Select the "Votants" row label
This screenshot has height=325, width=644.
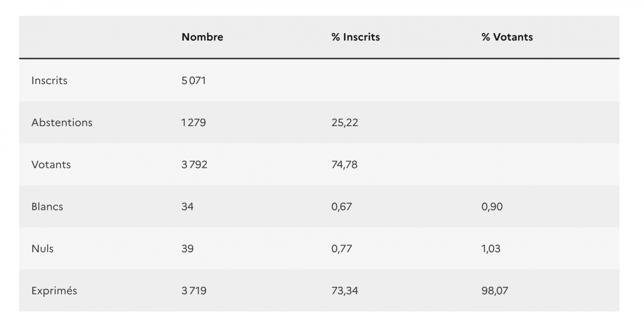51,165
